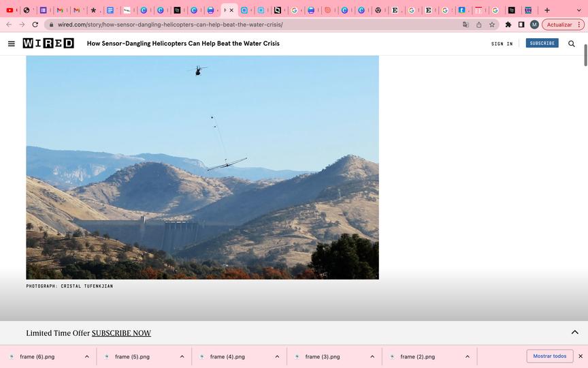Switch to the purple grid icon tab
The image size is (588, 368).
[x=43, y=10]
